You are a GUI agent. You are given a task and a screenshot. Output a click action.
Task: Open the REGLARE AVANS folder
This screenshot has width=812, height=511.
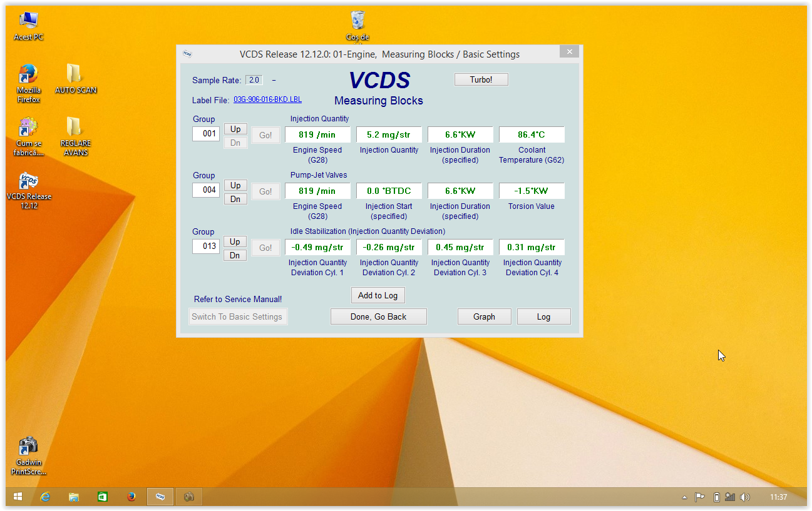(x=75, y=128)
